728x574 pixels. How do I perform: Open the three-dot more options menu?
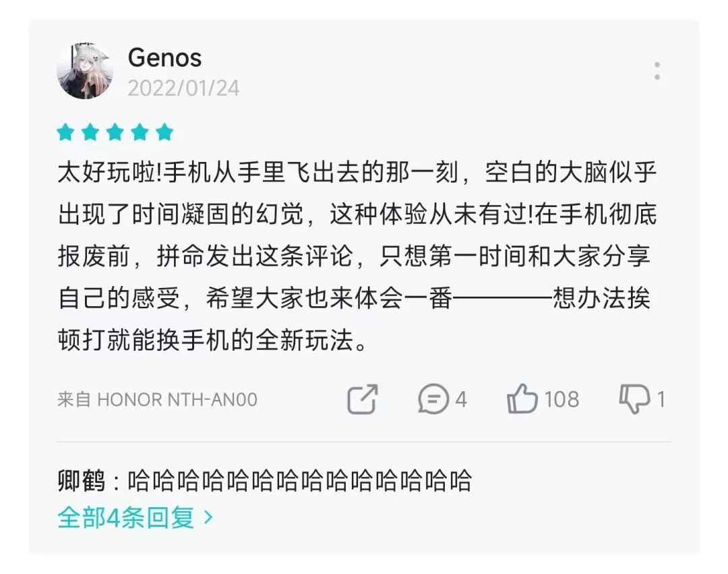click(657, 71)
